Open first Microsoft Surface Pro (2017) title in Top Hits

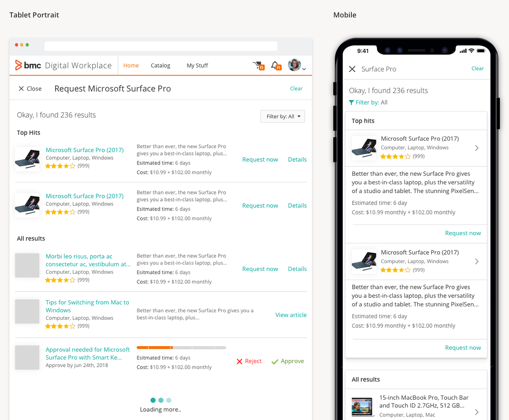[x=85, y=150]
